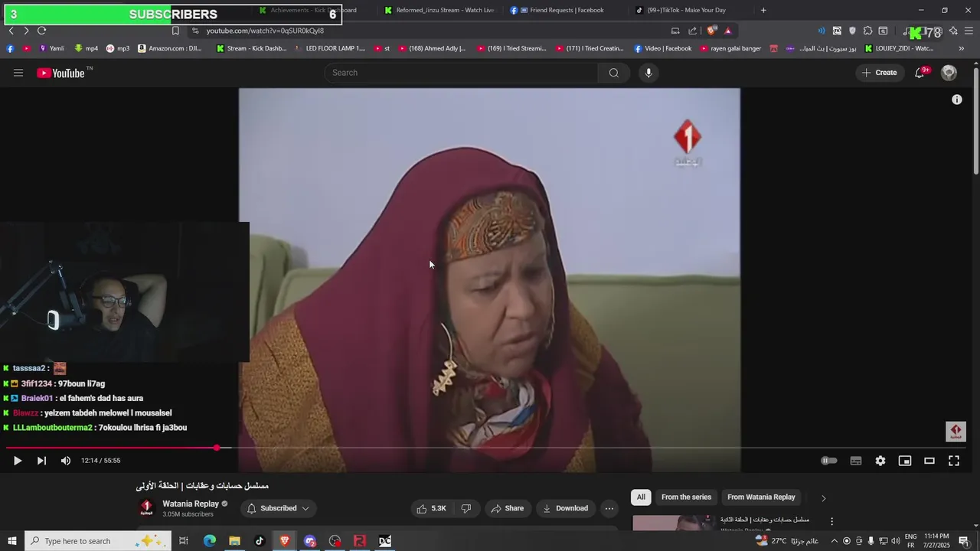Open the page scrollbar thumb
980x551 pixels.
tap(976, 121)
